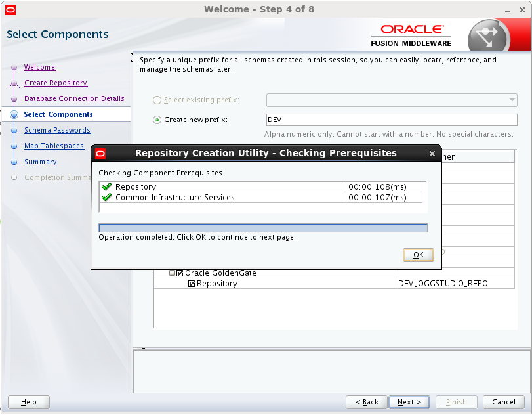This screenshot has height=415, width=532.
Task: Click OK in Checking Prerequisites dialog
Action: [x=419, y=255]
